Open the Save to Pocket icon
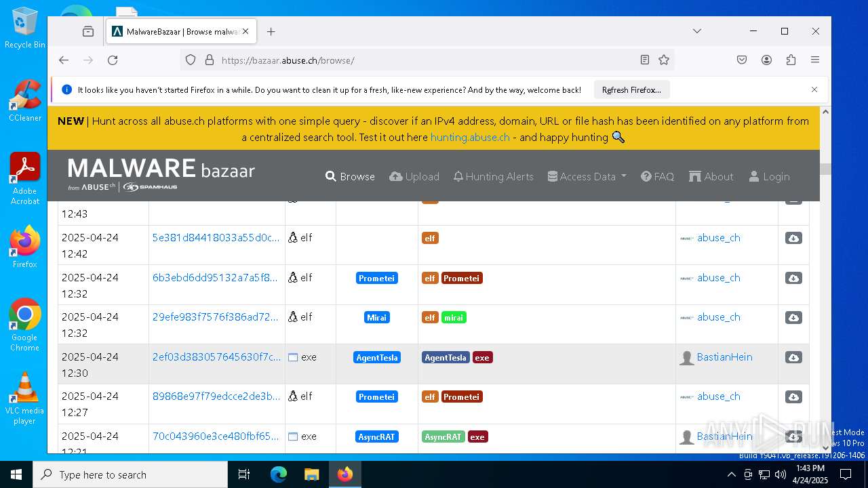The height and width of the screenshot is (488, 868). click(742, 60)
